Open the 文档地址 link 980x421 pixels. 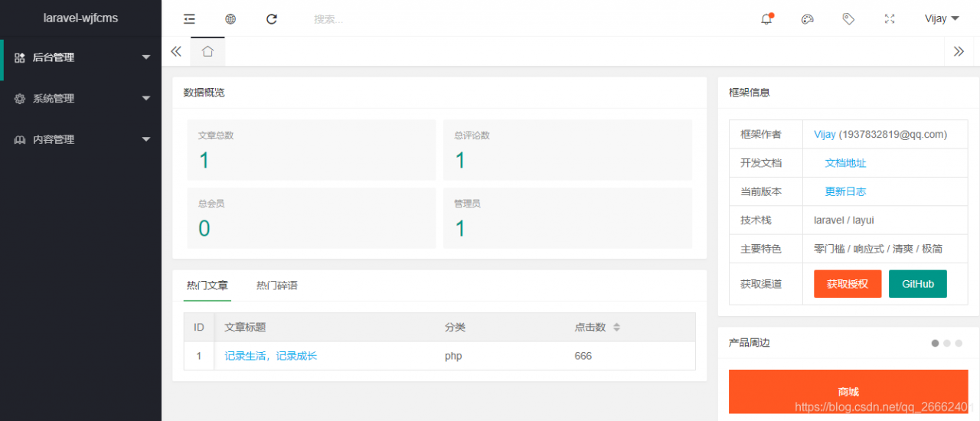pos(845,163)
